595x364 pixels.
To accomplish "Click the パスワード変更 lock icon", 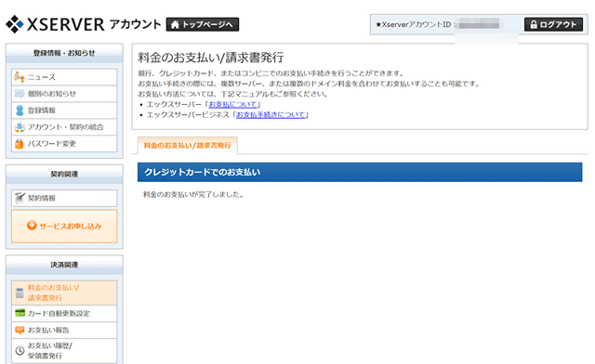I will (x=20, y=144).
